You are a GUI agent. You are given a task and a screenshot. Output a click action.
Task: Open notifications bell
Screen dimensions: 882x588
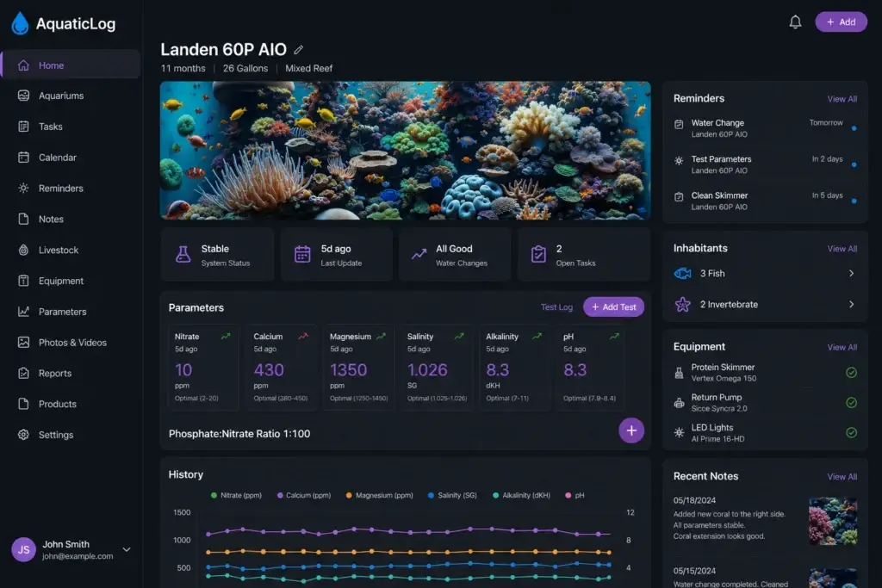(x=795, y=22)
